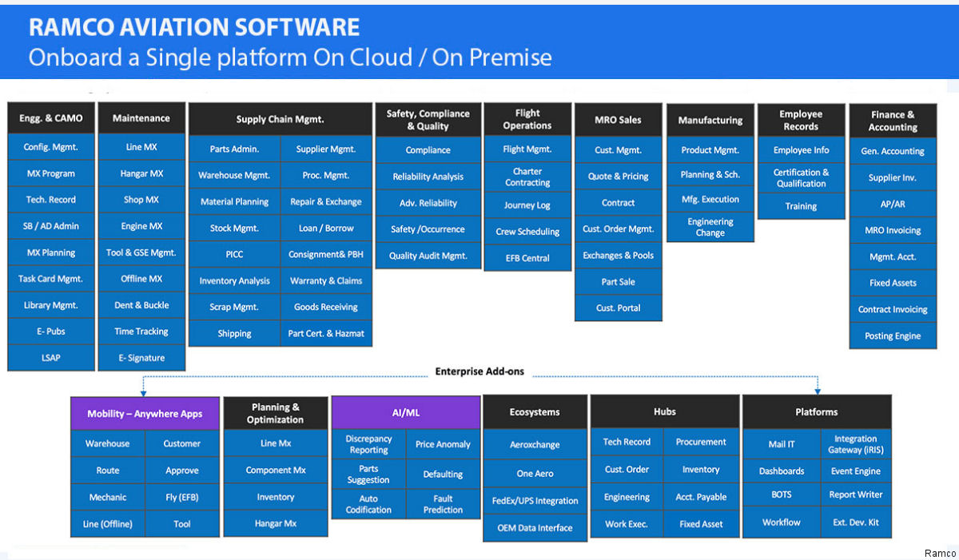Select the Crew Scheduling box
This screenshot has width=959, height=560.
pyautogui.click(x=527, y=232)
